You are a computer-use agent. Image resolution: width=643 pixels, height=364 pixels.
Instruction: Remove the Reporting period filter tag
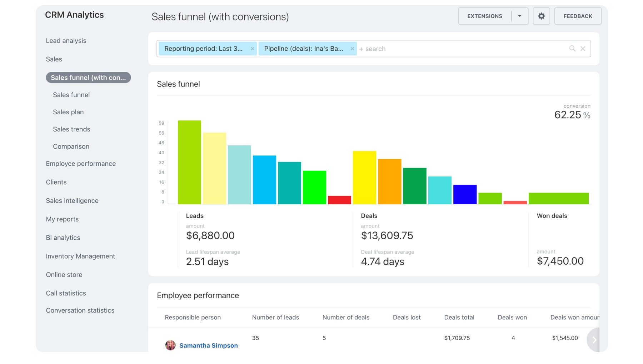(x=253, y=49)
